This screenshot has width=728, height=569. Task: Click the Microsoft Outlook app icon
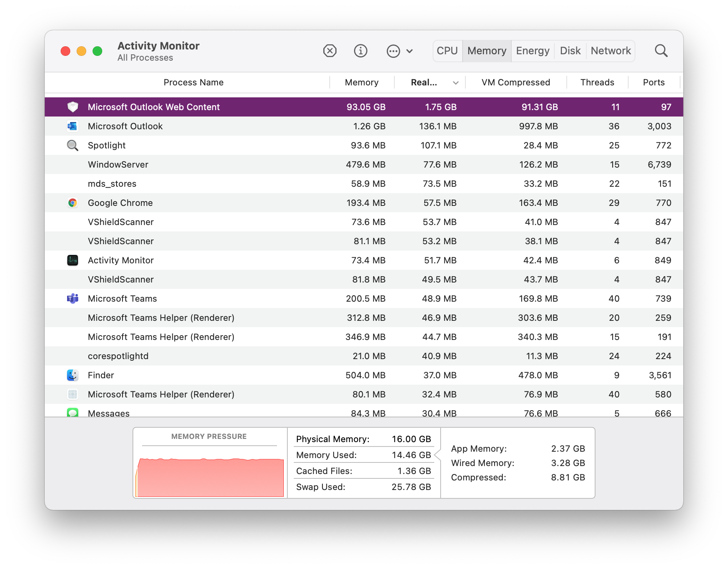pyautogui.click(x=73, y=126)
